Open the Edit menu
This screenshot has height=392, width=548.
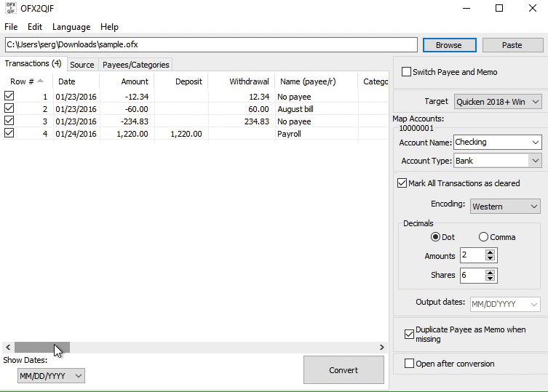tap(35, 27)
